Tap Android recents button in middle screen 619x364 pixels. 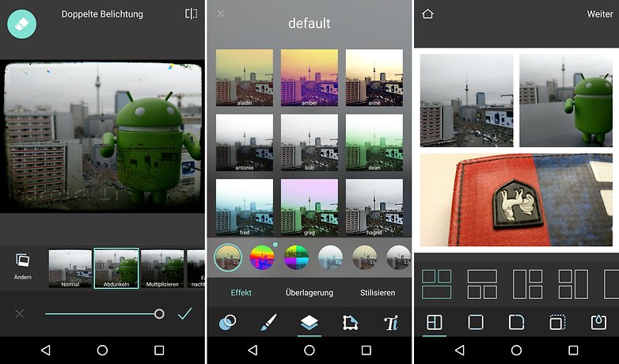[x=366, y=350]
